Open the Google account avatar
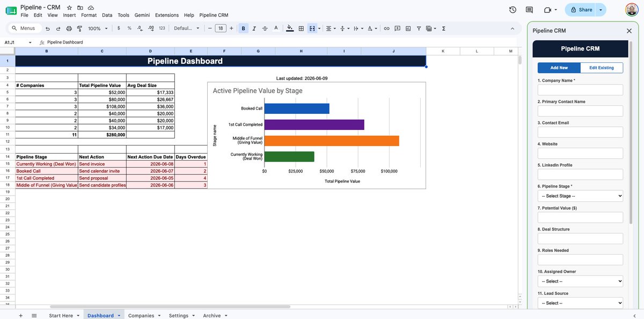Image resolution: width=644 pixels, height=319 pixels. tap(632, 10)
